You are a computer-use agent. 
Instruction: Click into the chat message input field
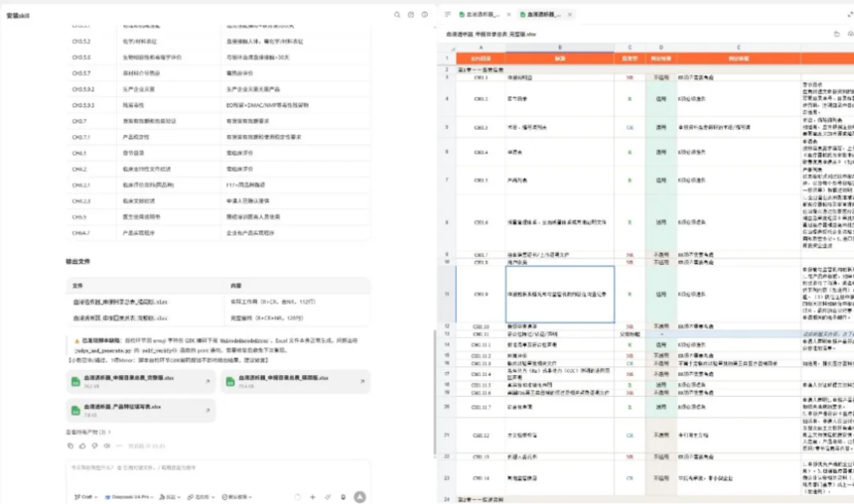point(217,468)
